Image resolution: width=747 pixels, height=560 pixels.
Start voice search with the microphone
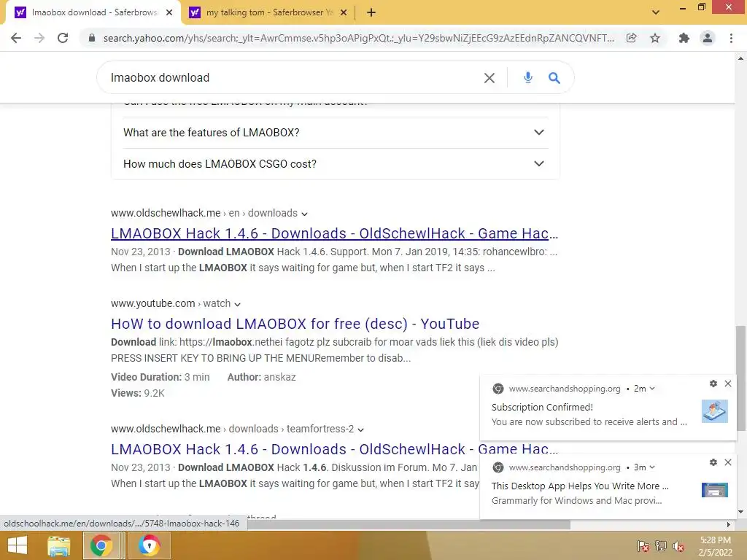pyautogui.click(x=528, y=77)
